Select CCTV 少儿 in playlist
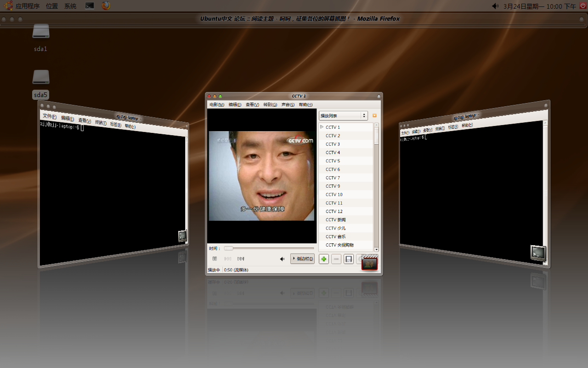This screenshot has height=368, width=588. pos(346,228)
